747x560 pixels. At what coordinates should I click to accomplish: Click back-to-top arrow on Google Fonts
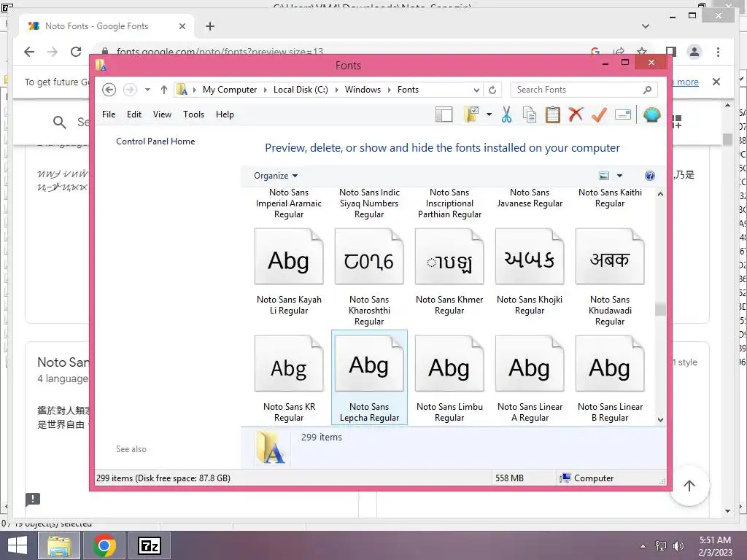pyautogui.click(x=689, y=486)
